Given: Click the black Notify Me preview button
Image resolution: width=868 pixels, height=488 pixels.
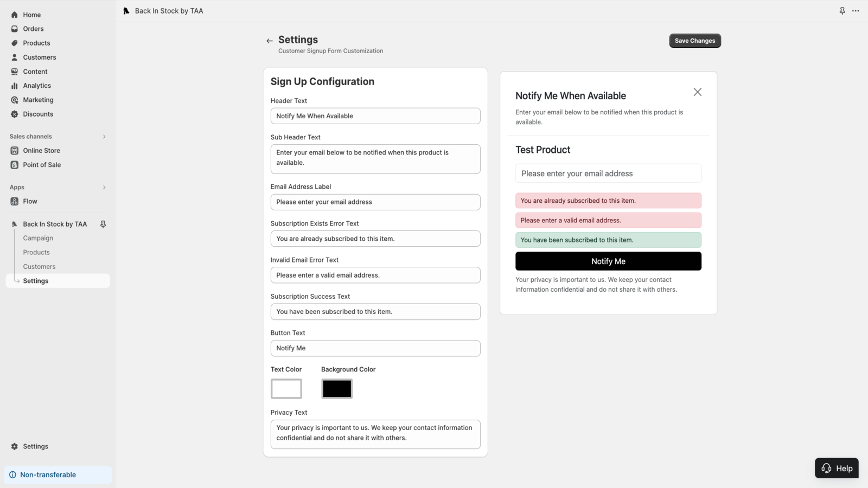Looking at the screenshot, I should tap(608, 261).
